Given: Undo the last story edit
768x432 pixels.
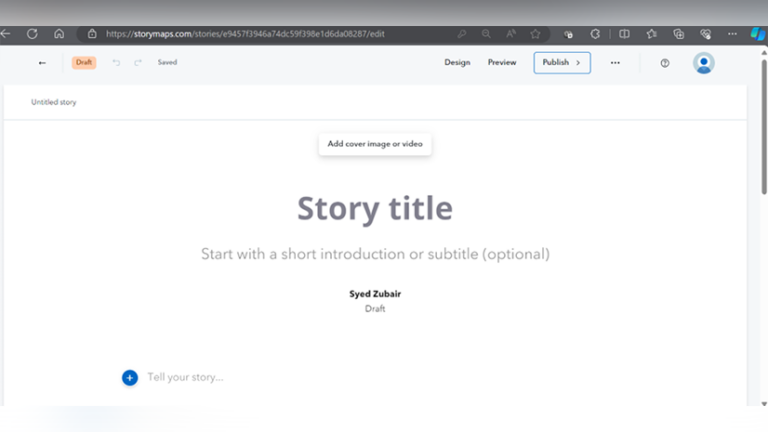Looking at the screenshot, I should point(116,62).
